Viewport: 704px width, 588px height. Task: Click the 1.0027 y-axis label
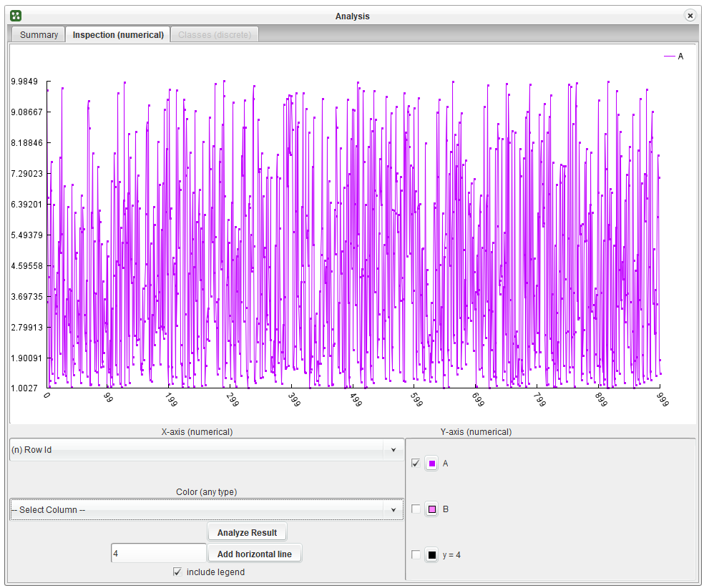[24, 388]
